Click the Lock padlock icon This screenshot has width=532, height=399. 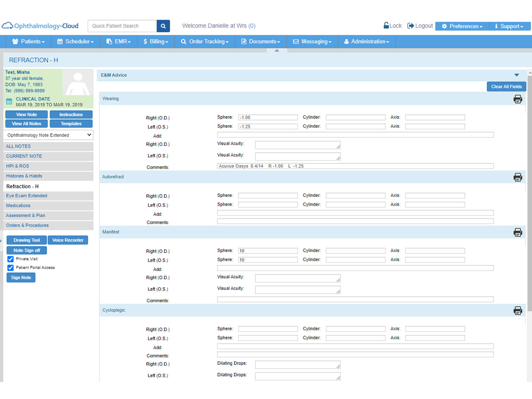[x=386, y=26]
